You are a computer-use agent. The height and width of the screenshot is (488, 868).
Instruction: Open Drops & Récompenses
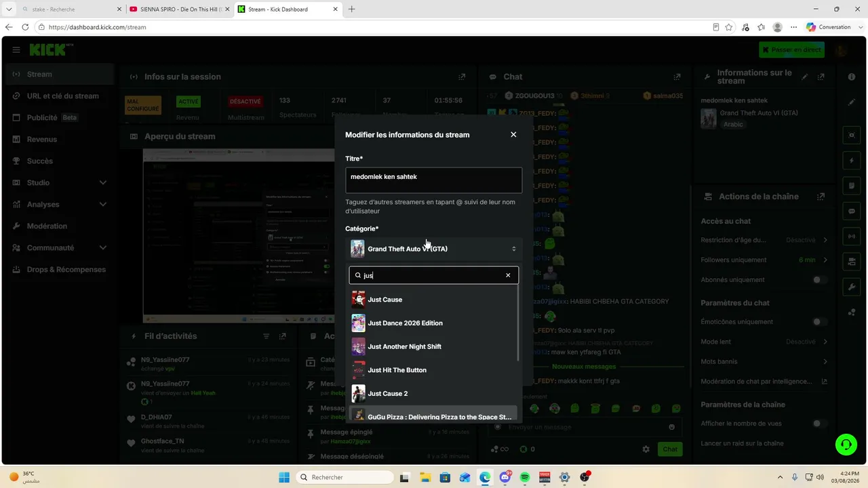click(58, 270)
